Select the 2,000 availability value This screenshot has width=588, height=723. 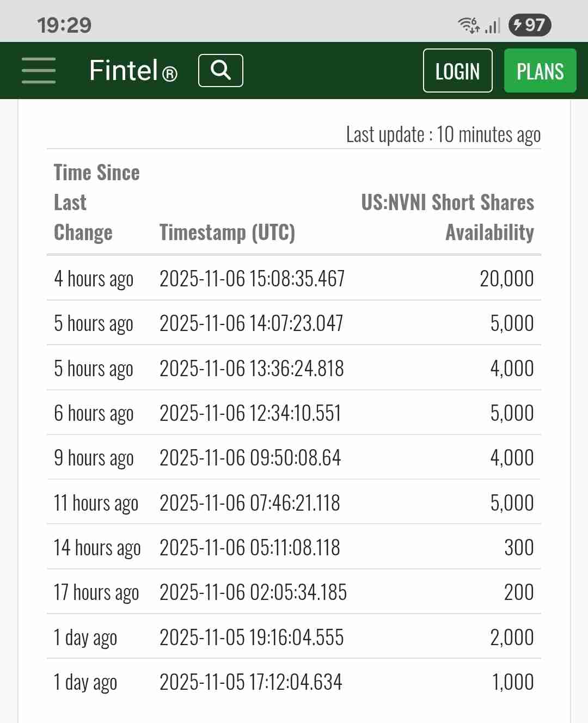512,638
